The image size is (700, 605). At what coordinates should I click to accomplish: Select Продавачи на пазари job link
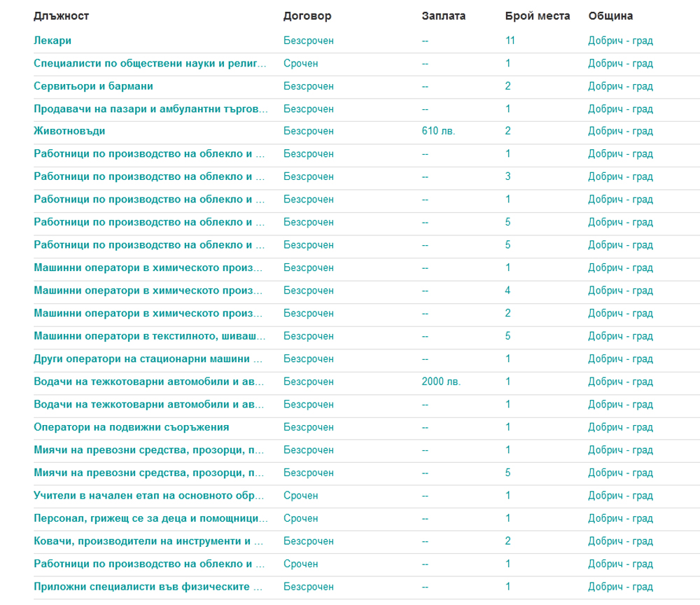pos(150,109)
